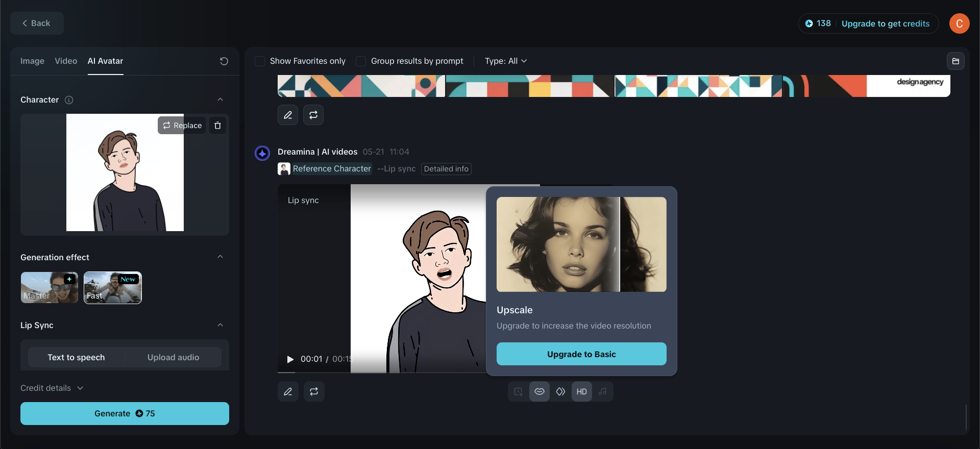
Task: Open the small reference character thumbnail
Action: [284, 169]
